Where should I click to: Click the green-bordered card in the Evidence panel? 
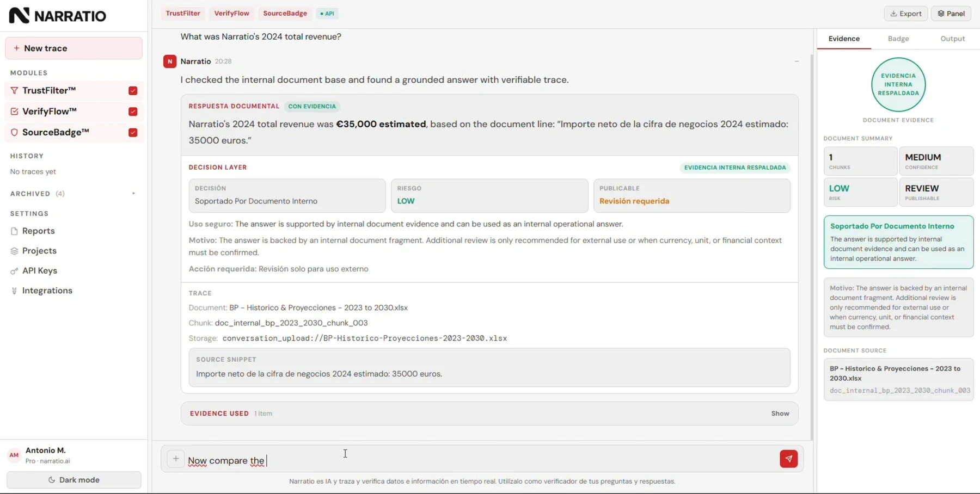[898, 242]
